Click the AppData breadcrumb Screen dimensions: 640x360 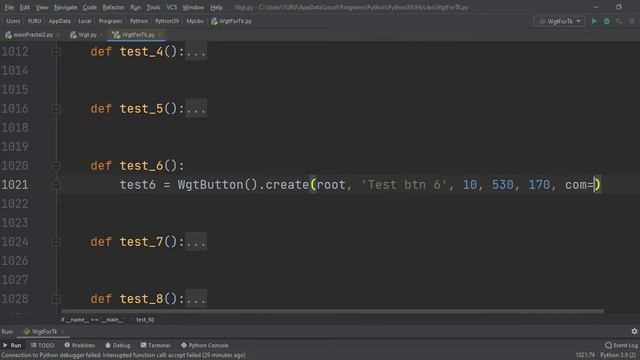pos(60,21)
